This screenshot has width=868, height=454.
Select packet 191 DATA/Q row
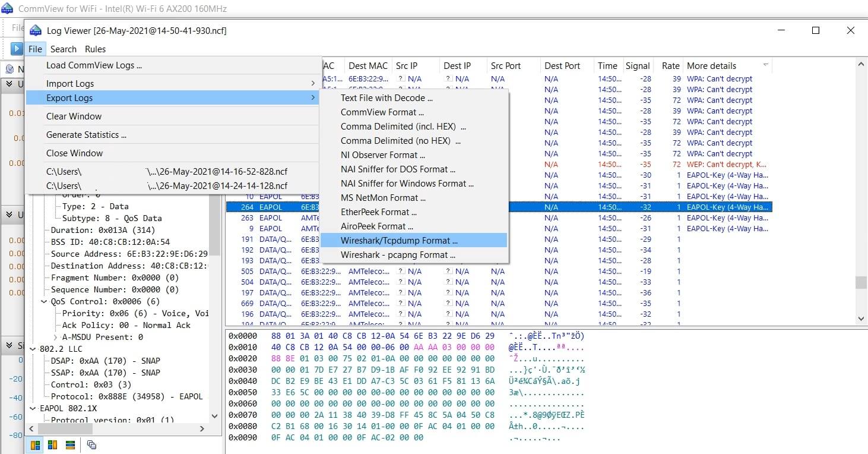tap(499, 239)
